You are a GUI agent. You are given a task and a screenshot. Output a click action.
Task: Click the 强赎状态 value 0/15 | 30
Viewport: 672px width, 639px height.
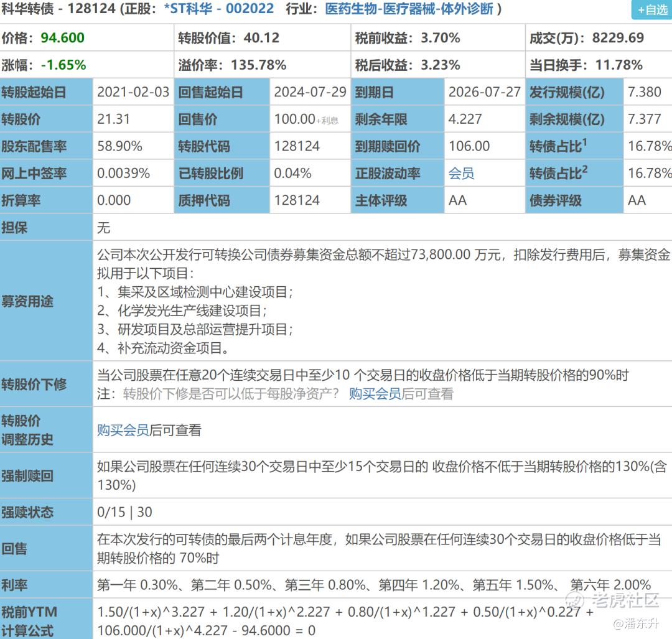pos(124,511)
